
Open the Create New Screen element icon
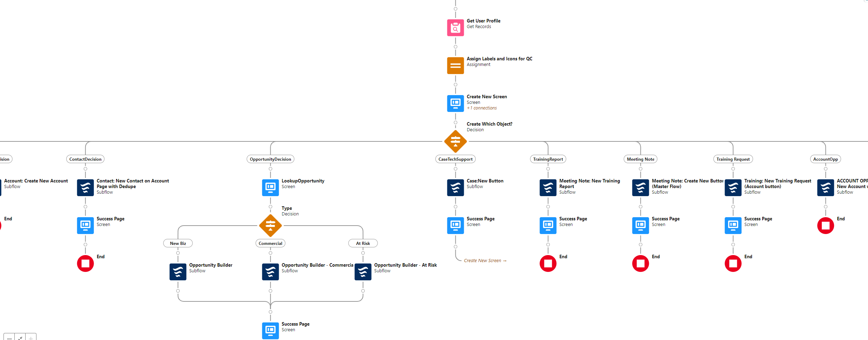455,104
